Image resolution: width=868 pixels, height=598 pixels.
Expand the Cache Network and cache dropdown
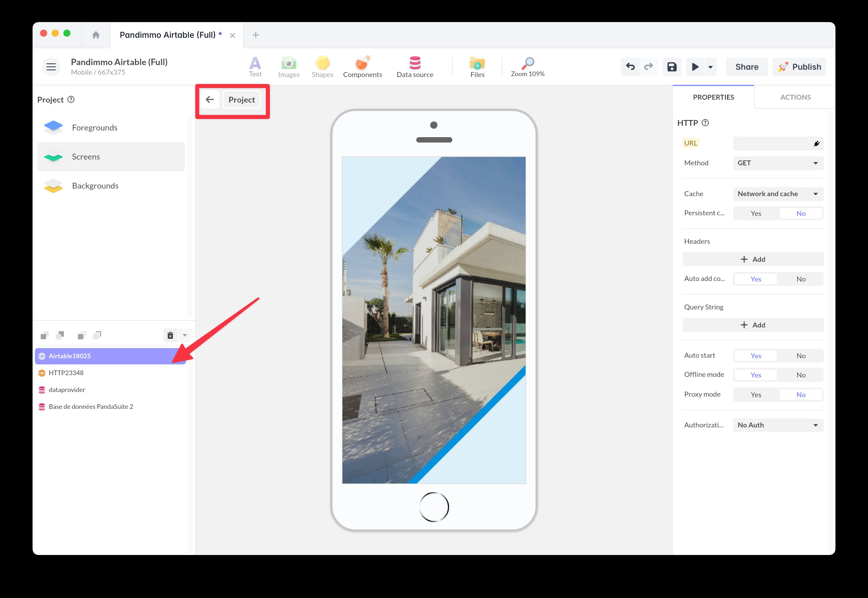(x=778, y=194)
